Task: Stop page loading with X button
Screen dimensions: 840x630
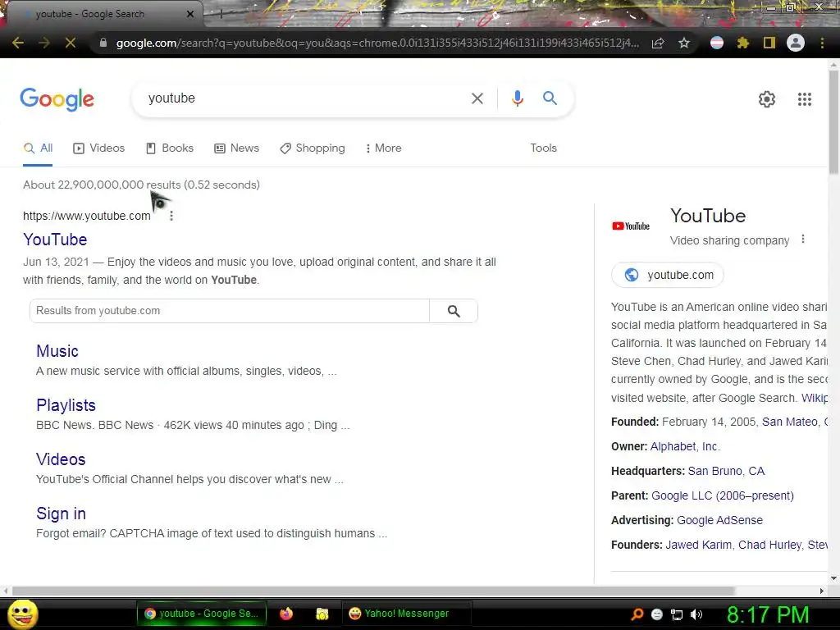Action: (71, 43)
